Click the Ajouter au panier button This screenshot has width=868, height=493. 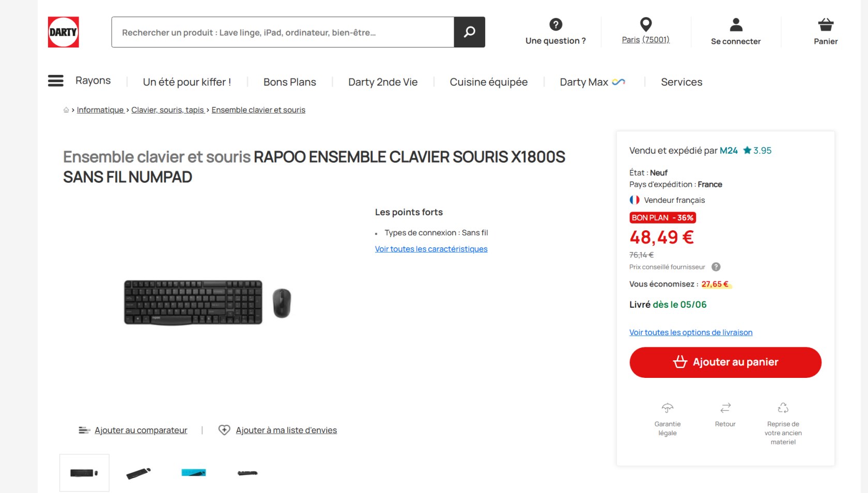tap(725, 362)
